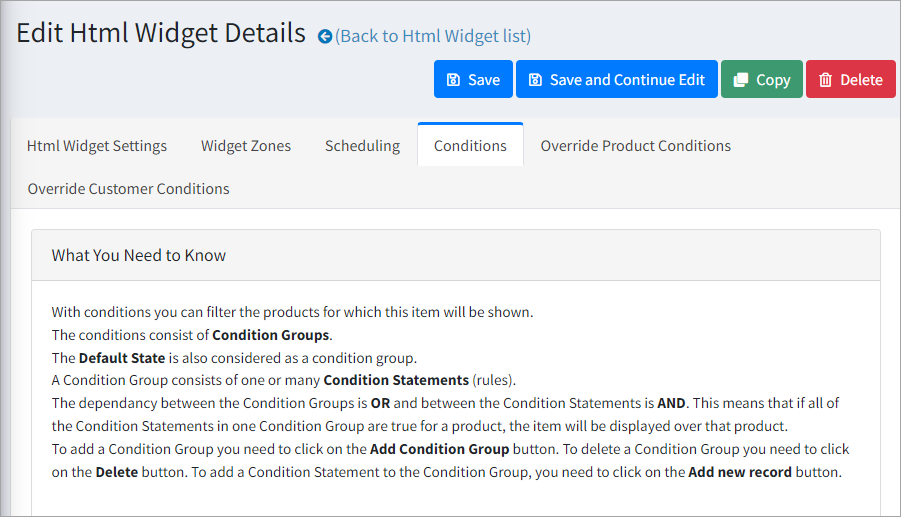Go to the Scheduling tab
This screenshot has width=901, height=517.
pyautogui.click(x=362, y=146)
